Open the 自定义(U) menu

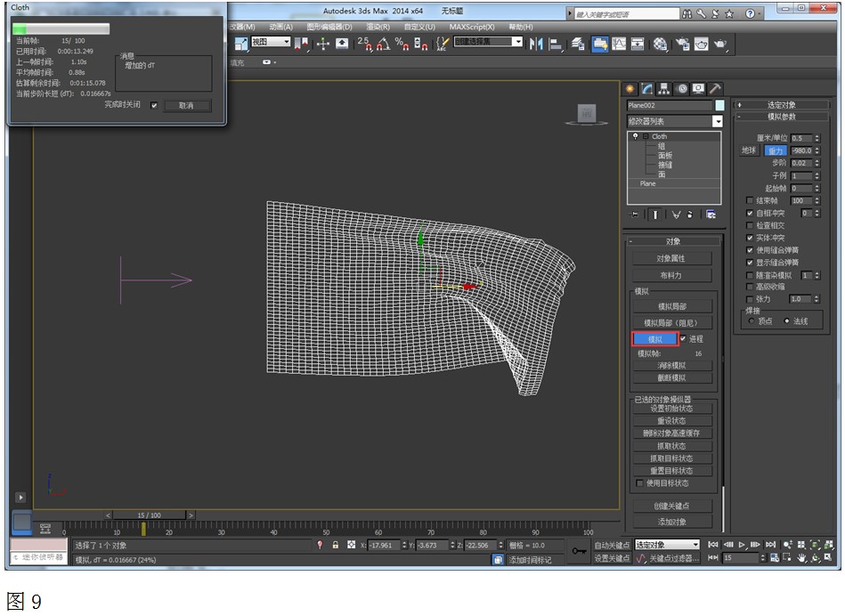(419, 27)
